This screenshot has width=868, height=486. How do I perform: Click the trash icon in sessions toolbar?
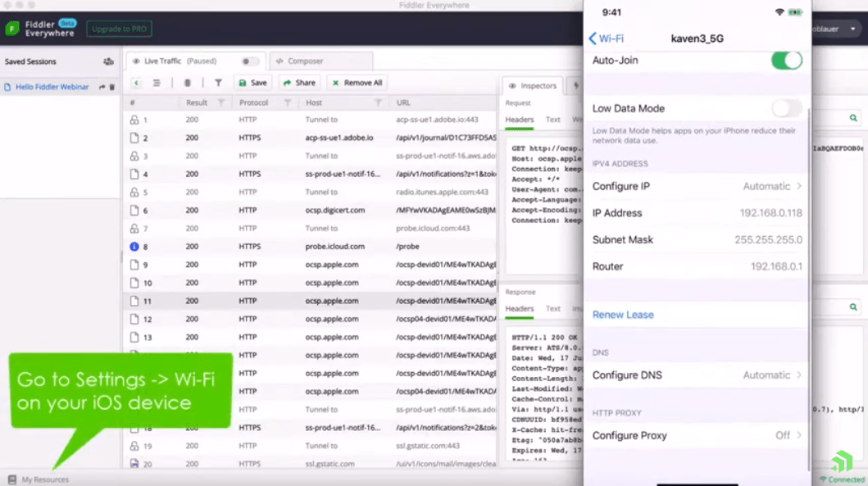click(188, 83)
